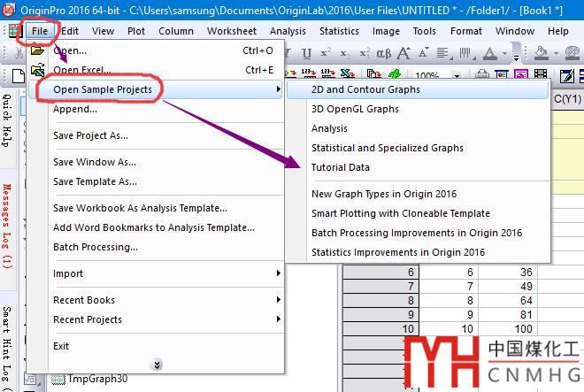Screen dimensions: 584x392
Task: Click the New Project blank page icon
Action: 19,75
